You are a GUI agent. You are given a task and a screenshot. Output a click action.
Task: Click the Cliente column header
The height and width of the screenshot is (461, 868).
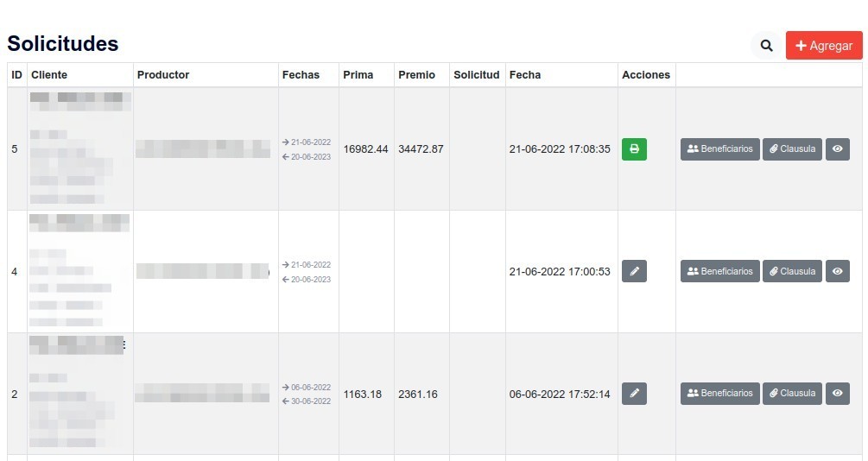49,75
